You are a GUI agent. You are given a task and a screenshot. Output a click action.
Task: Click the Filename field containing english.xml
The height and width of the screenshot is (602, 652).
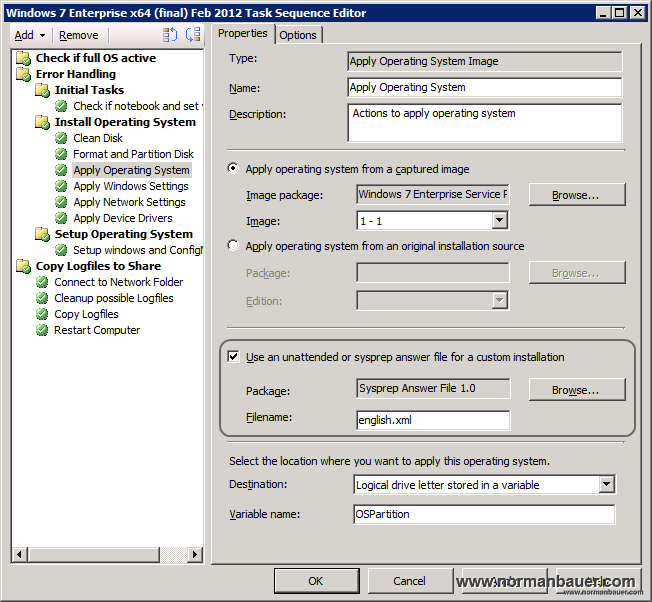[x=433, y=420]
